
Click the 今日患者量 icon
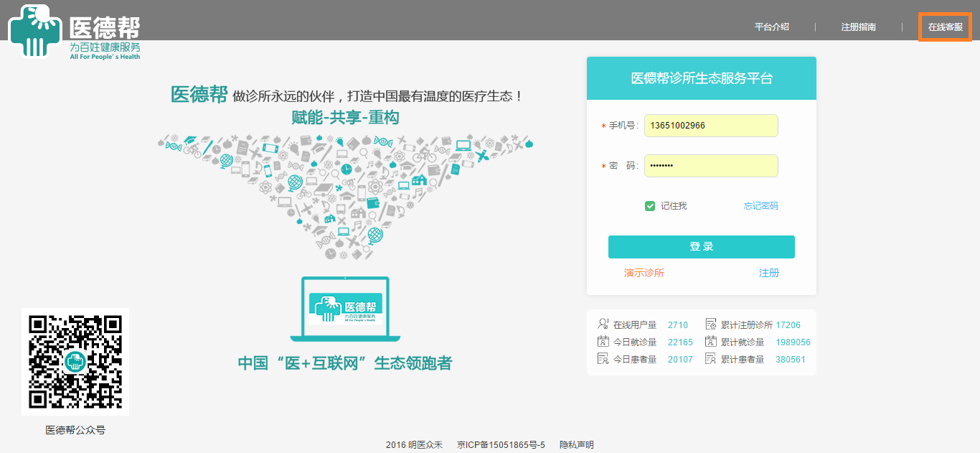(x=603, y=359)
